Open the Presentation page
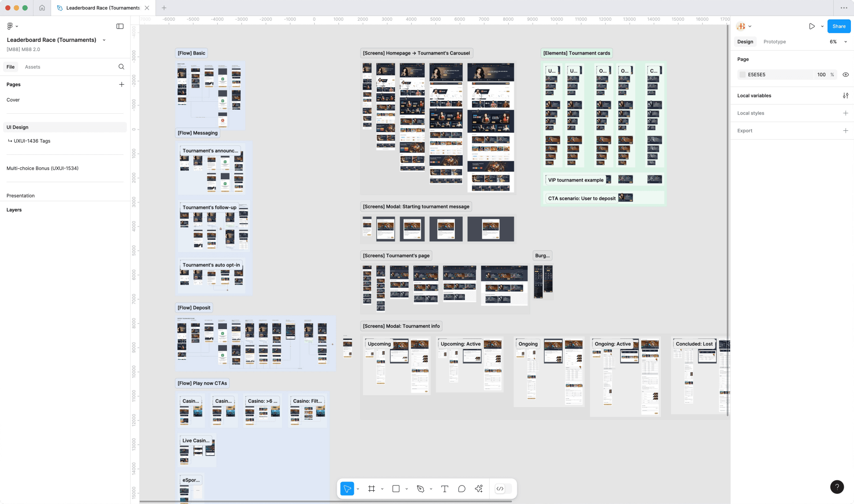Image resolution: width=854 pixels, height=504 pixels. (x=20, y=196)
